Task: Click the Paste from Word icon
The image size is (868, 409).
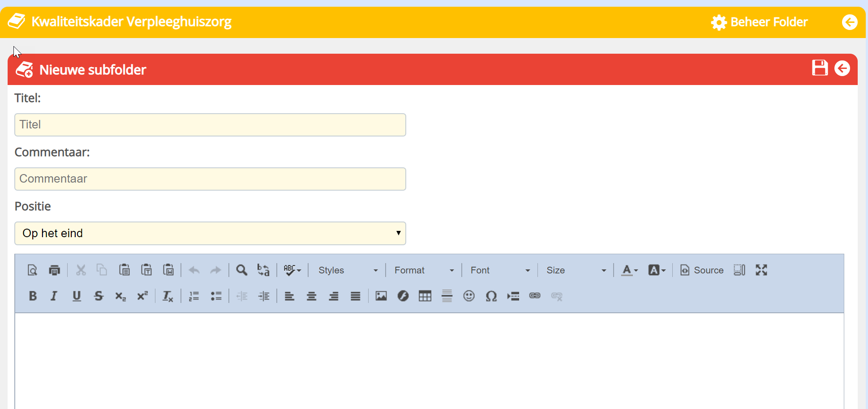Action: 168,270
